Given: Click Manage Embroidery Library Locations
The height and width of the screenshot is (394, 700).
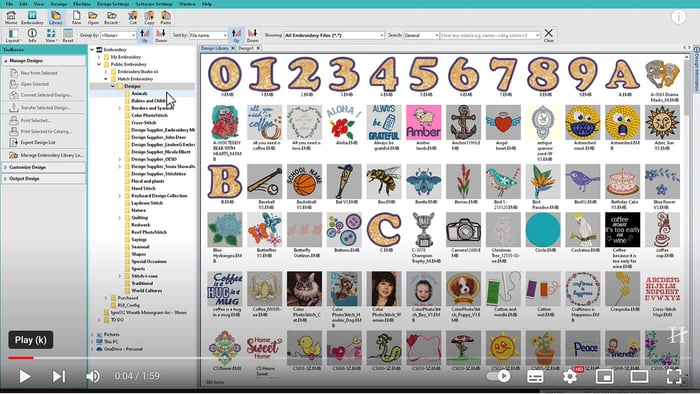Looking at the screenshot, I should (46, 155).
